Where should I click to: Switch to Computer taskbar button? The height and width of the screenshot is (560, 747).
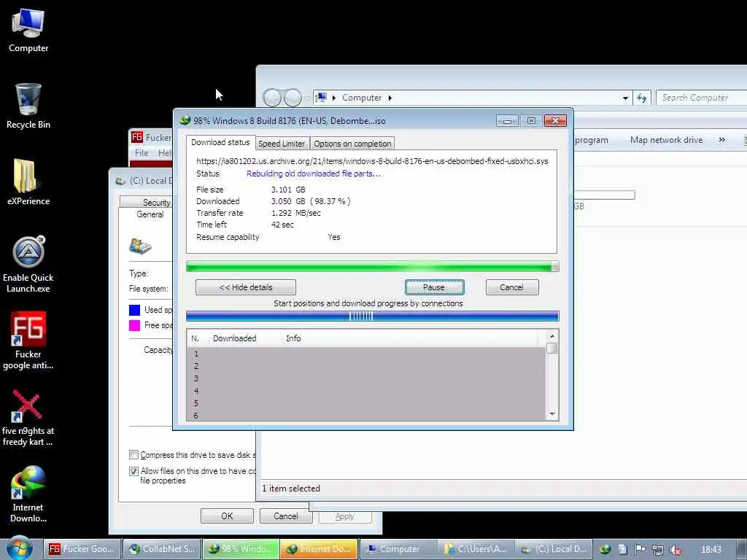click(398, 549)
